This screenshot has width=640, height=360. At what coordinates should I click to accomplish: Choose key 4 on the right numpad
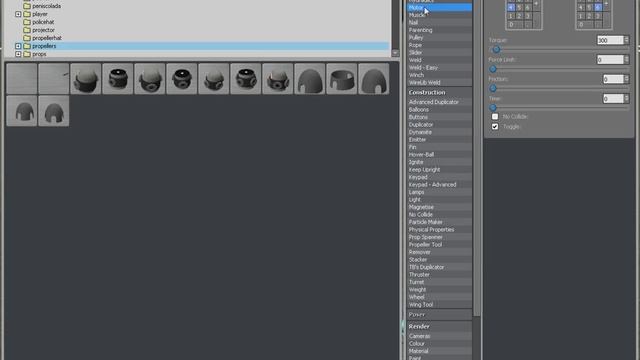click(x=581, y=7)
